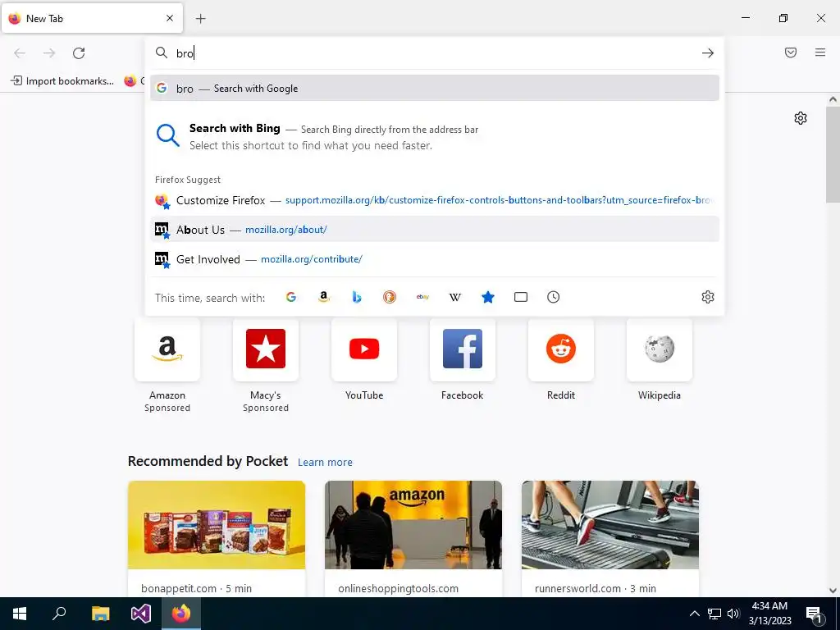
Task: Open the Get Involved suggestion
Action: click(x=435, y=259)
